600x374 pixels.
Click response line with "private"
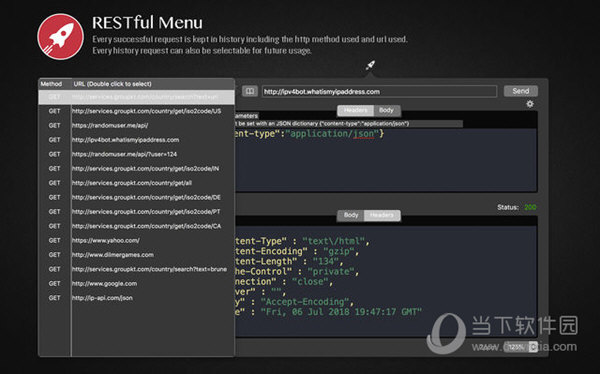(x=297, y=271)
